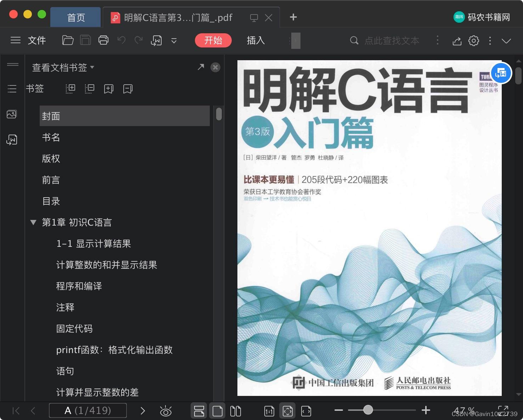Switch to two-page view
Image resolution: width=523 pixels, height=420 pixels.
coord(236,411)
